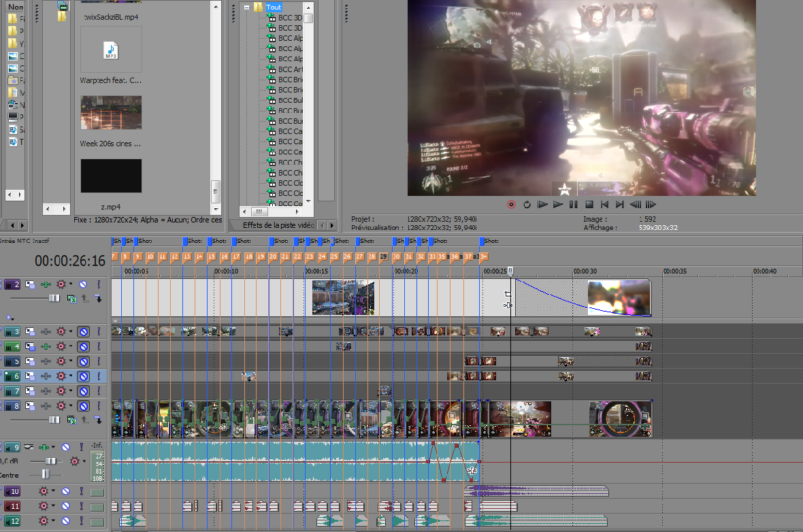Select the z.mp4 black thumbnail
The height and width of the screenshot is (532, 803).
pyautogui.click(x=111, y=176)
